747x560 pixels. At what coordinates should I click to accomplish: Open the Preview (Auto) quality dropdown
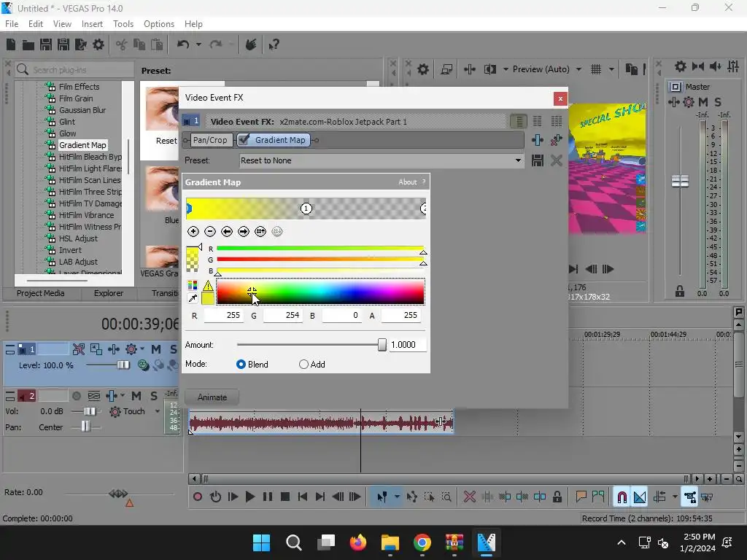tap(578, 69)
